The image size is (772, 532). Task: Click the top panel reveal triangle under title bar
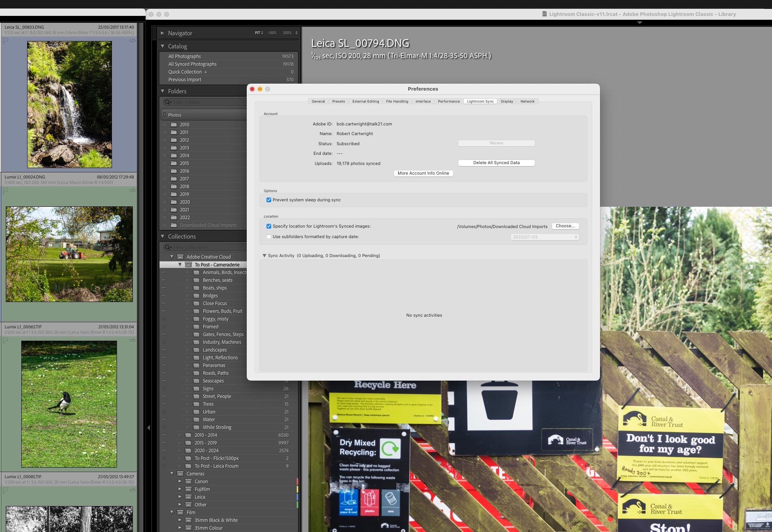click(640, 23)
